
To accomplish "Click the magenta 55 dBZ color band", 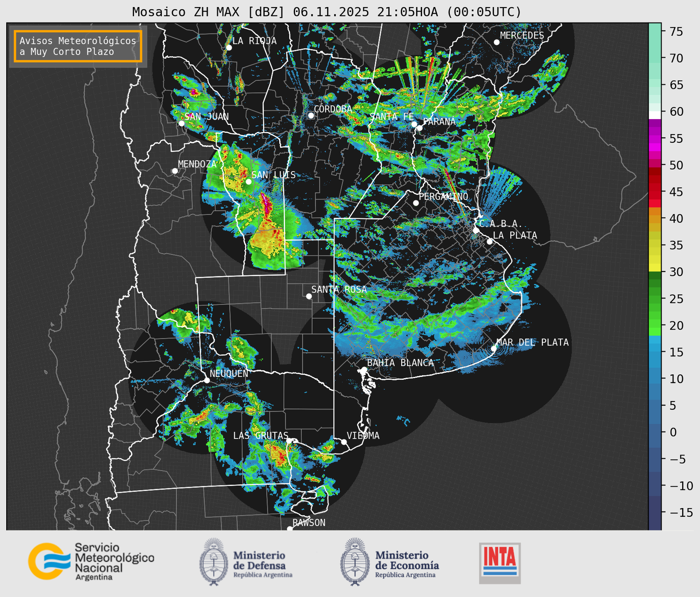I will [655, 139].
